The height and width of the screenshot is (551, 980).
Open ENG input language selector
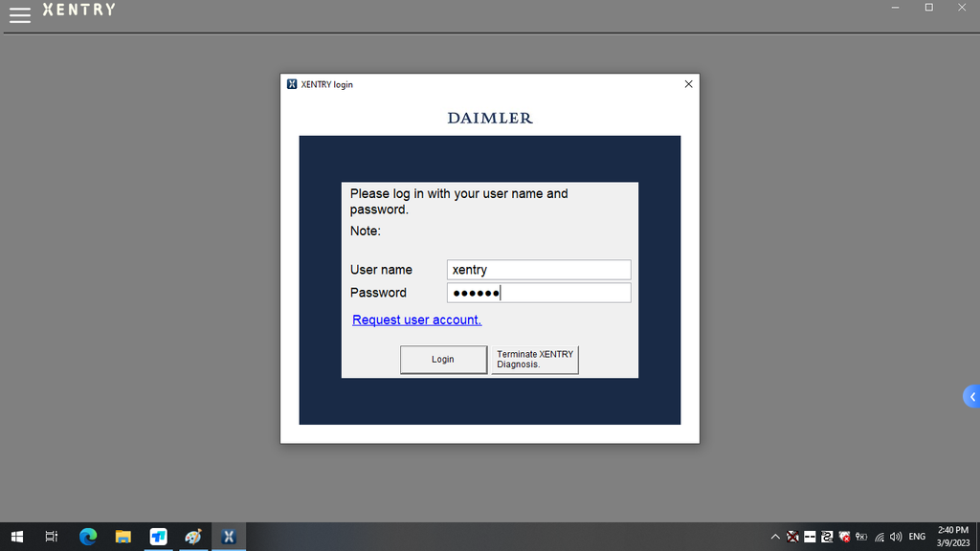point(917,537)
